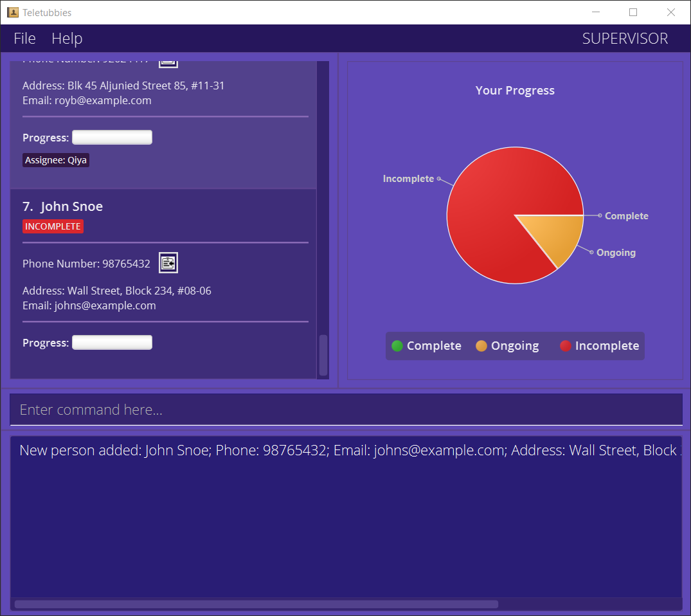The image size is (691, 616).
Task: Click the red Incomplete legend dot
Action: pos(565,346)
